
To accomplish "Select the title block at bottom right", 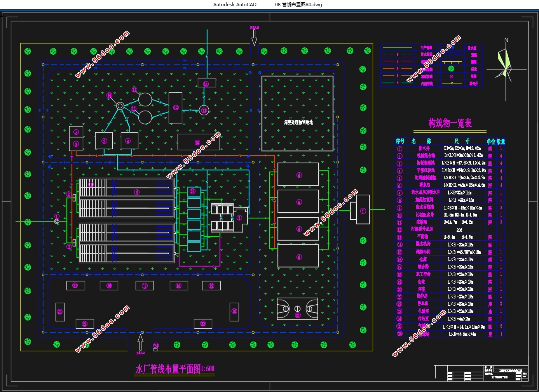I will [487, 373].
